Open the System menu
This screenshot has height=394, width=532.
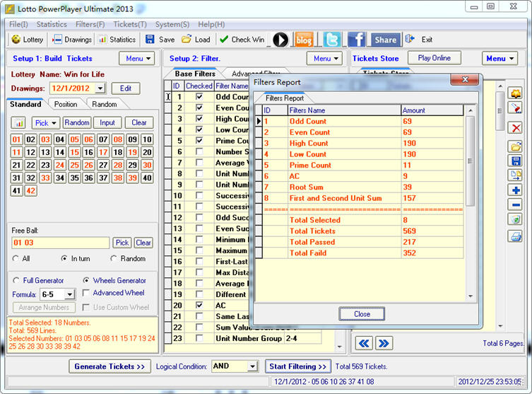coord(172,24)
